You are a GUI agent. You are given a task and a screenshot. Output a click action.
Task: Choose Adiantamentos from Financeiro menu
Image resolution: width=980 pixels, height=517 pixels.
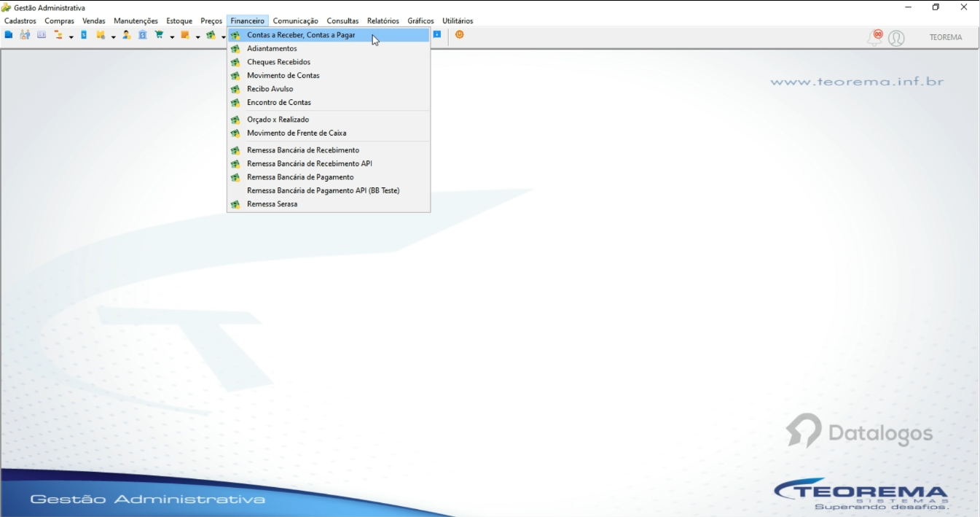[329, 49]
